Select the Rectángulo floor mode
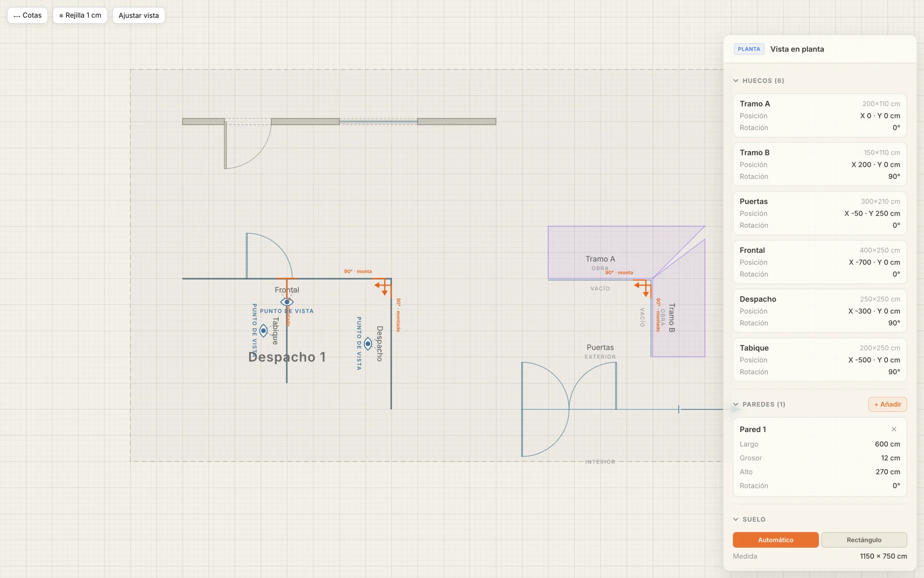 tap(864, 540)
